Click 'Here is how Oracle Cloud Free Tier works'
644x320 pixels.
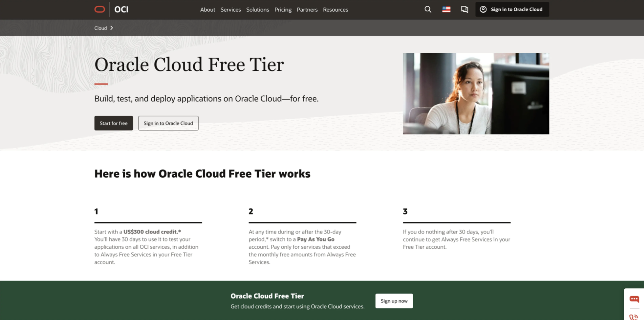[x=202, y=174]
